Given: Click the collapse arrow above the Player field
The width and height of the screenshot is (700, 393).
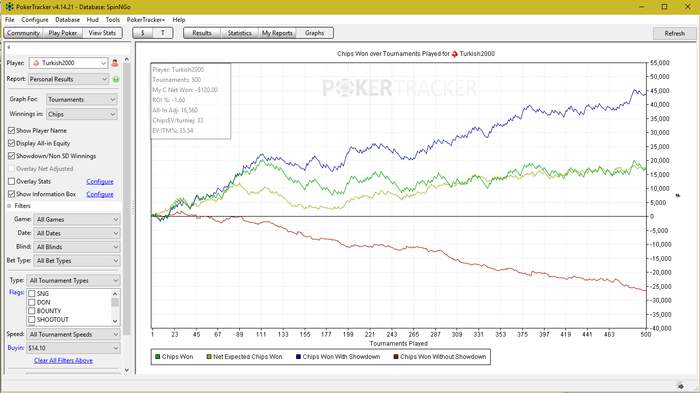Looking at the screenshot, I should (x=8, y=47).
